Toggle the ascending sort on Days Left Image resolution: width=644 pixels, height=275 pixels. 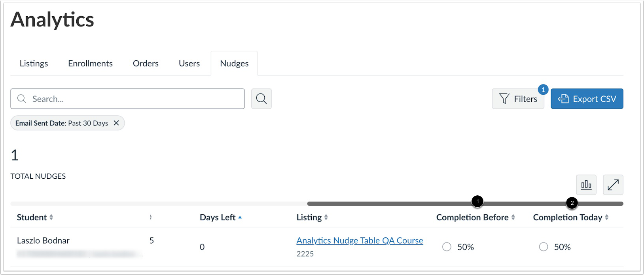coord(241,217)
